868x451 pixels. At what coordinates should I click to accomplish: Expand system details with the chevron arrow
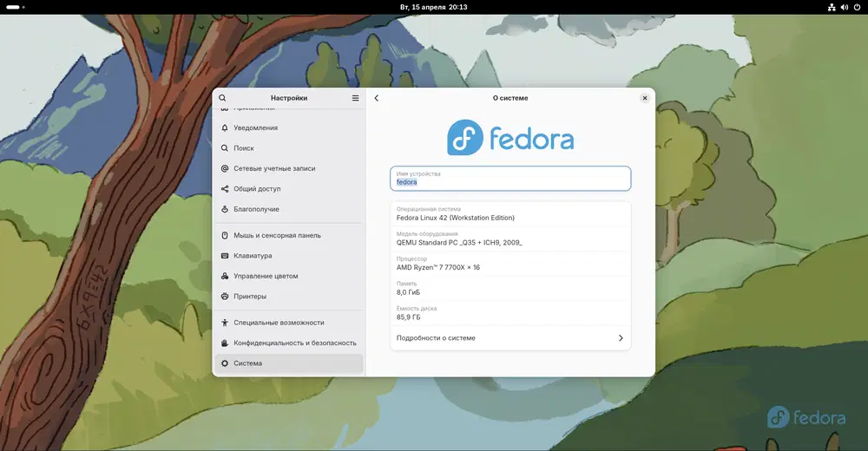[621, 338]
